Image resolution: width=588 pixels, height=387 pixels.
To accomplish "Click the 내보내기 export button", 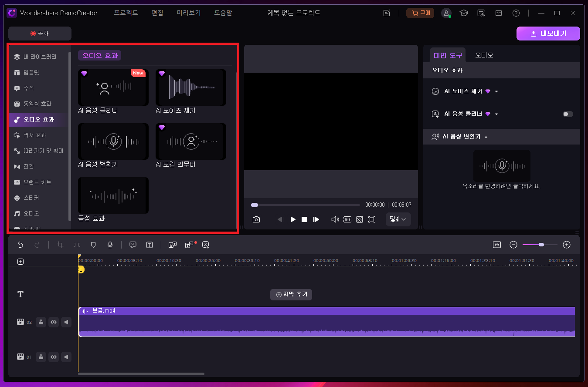I will click(548, 34).
